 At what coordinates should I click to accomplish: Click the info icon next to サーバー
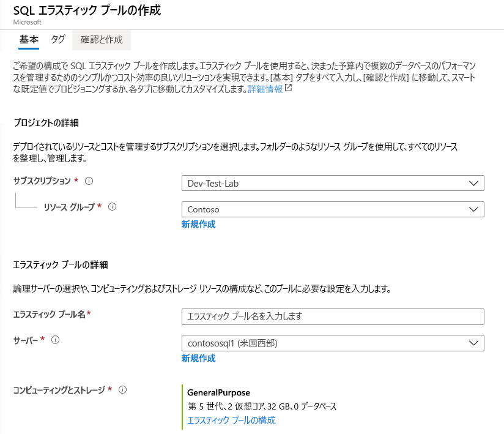(55, 340)
